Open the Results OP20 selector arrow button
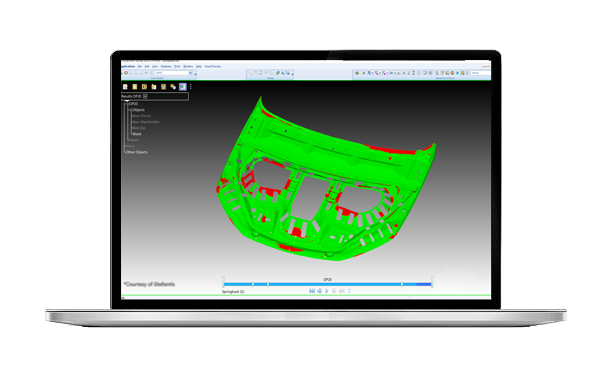612x374 pixels. (145, 96)
